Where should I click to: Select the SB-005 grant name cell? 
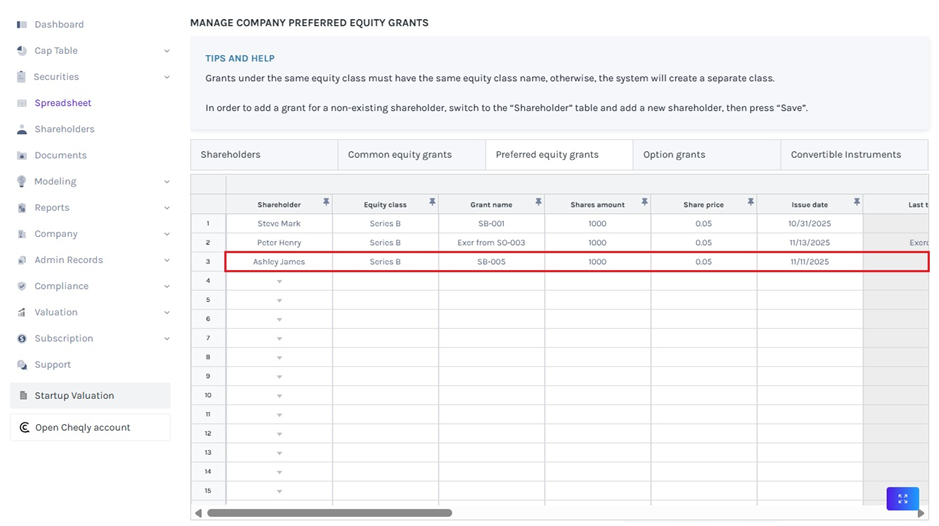click(x=491, y=262)
